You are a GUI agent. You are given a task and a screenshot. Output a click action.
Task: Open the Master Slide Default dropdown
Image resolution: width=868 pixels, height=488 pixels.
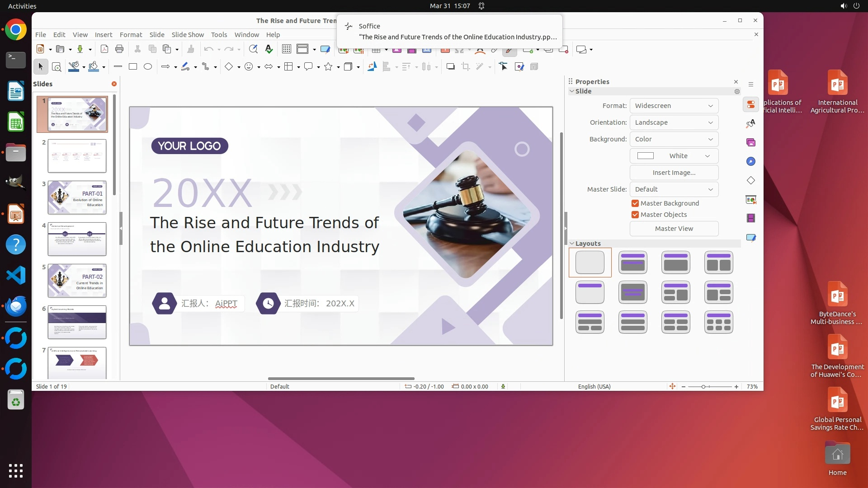pyautogui.click(x=674, y=189)
